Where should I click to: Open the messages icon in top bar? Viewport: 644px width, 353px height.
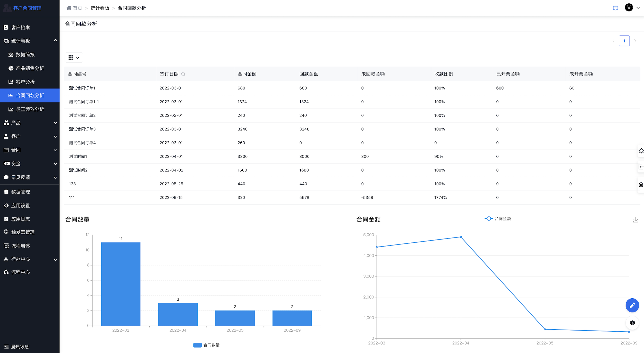[615, 8]
